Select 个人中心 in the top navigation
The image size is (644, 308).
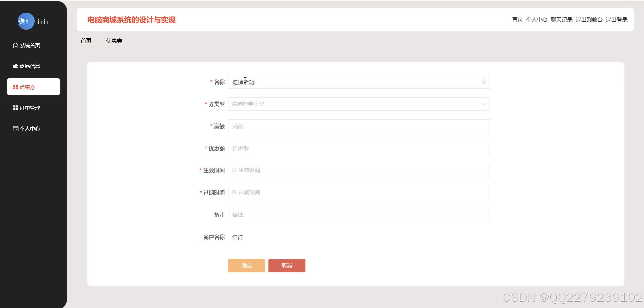pyautogui.click(x=537, y=19)
